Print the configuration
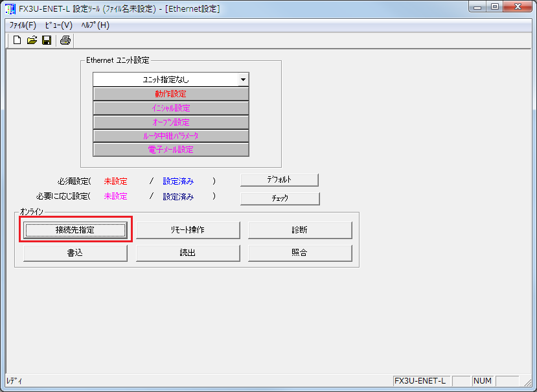The width and height of the screenshot is (537, 392). pos(65,40)
